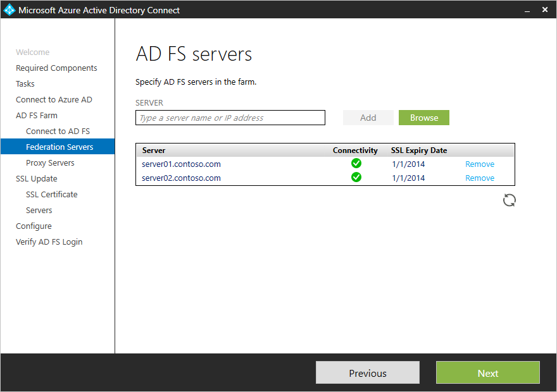
Task: Click the connectivity check icon for server02.contoso.com
Action: (356, 178)
